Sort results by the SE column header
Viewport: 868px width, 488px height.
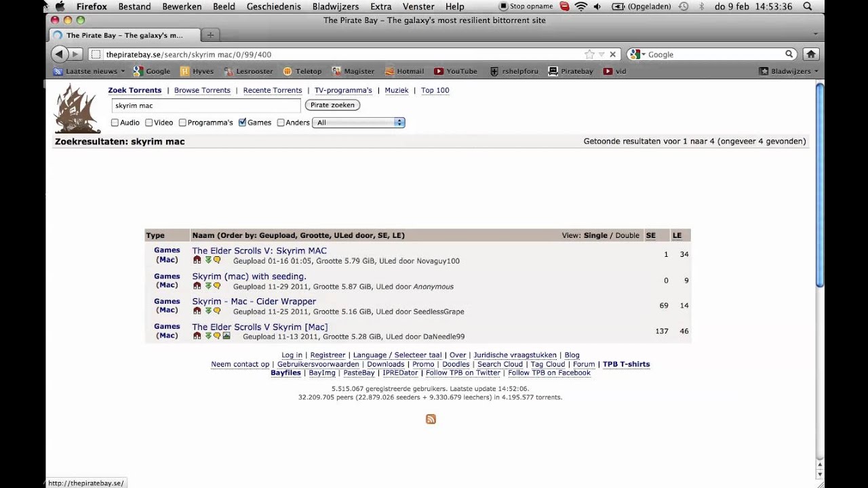point(651,236)
